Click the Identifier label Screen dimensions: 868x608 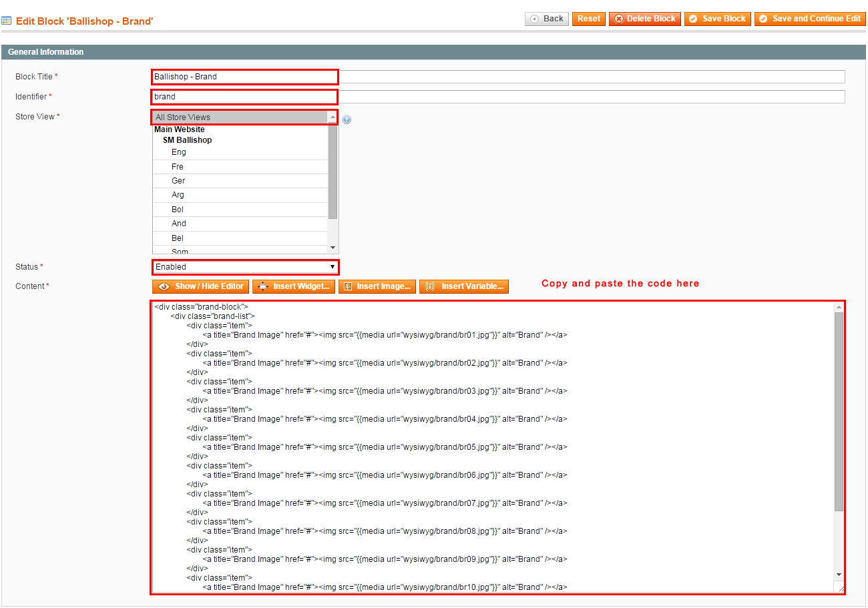pyautogui.click(x=33, y=97)
